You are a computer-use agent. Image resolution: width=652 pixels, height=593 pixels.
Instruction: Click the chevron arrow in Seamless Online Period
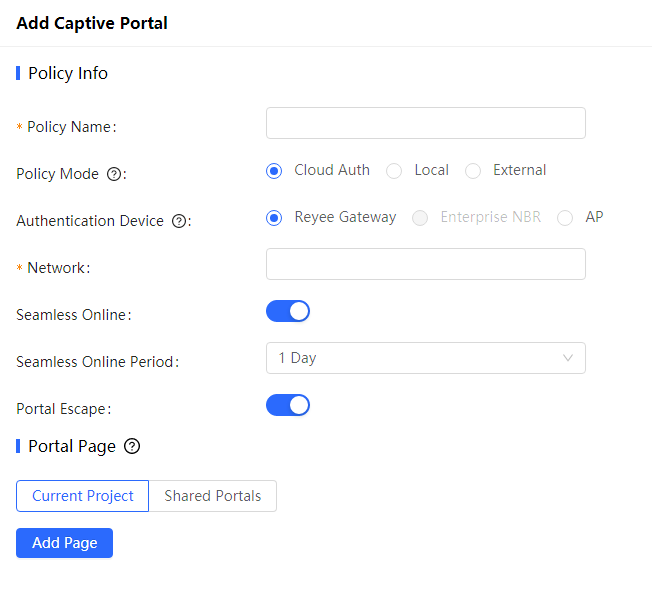click(x=568, y=358)
